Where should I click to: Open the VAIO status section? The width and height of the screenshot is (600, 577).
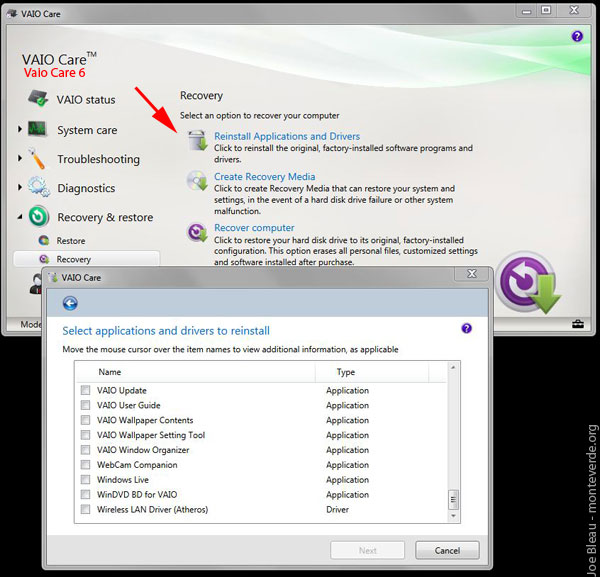86,99
